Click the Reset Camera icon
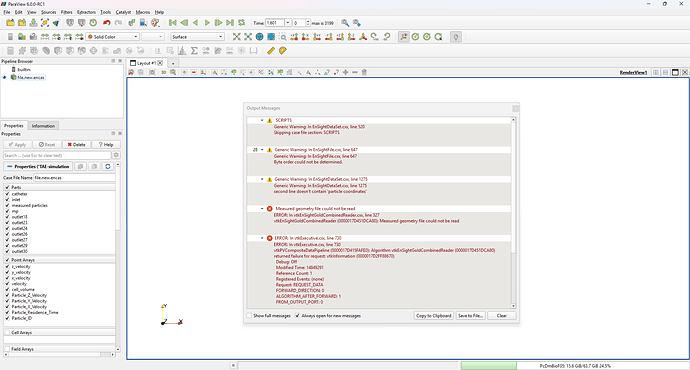Viewport: 690px width, 370px height. pos(237,37)
